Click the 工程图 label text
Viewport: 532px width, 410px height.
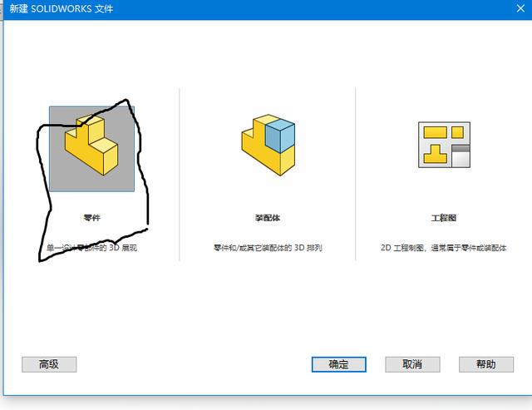(x=444, y=218)
